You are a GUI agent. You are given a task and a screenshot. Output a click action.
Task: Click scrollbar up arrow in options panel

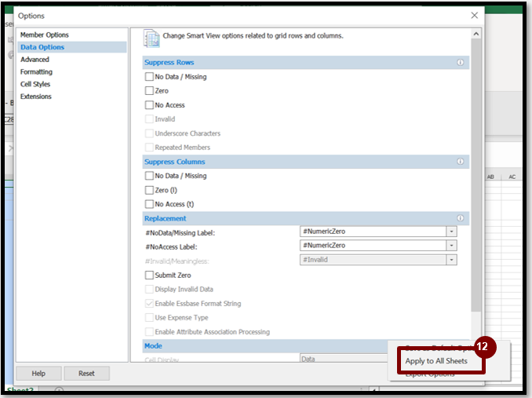coord(476,34)
